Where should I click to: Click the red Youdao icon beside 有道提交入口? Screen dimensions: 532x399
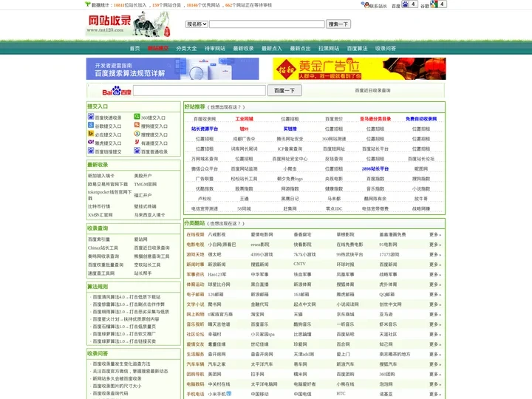(137, 142)
